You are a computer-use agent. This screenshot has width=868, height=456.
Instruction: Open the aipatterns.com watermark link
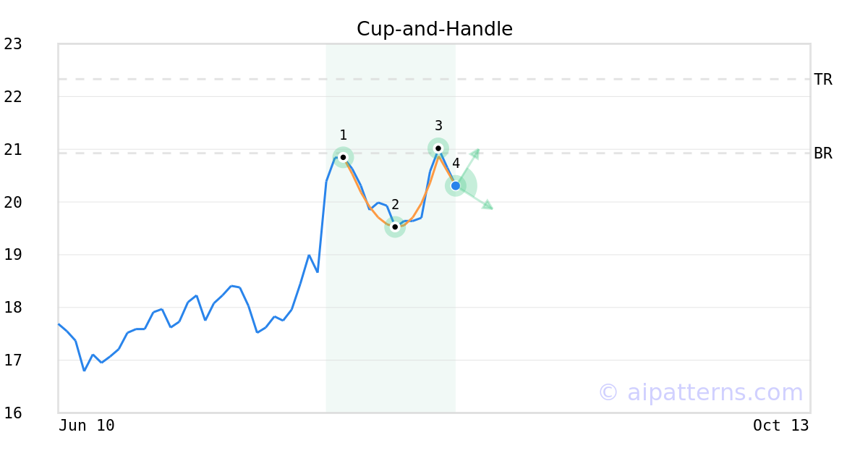click(700, 392)
